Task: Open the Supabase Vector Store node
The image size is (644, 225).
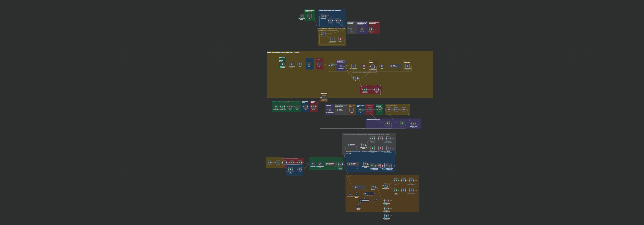Action: tap(364, 200)
